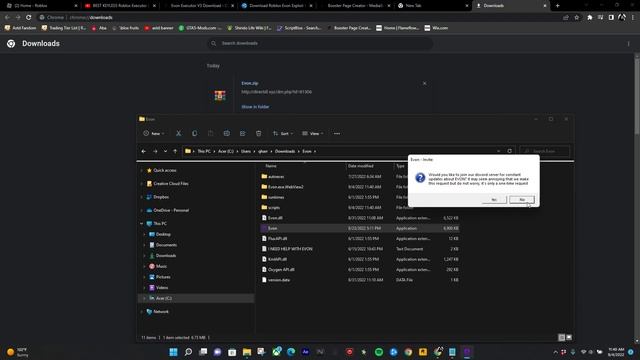640x360 pixels.
Task: Select the version.data file
Action: [279, 280]
